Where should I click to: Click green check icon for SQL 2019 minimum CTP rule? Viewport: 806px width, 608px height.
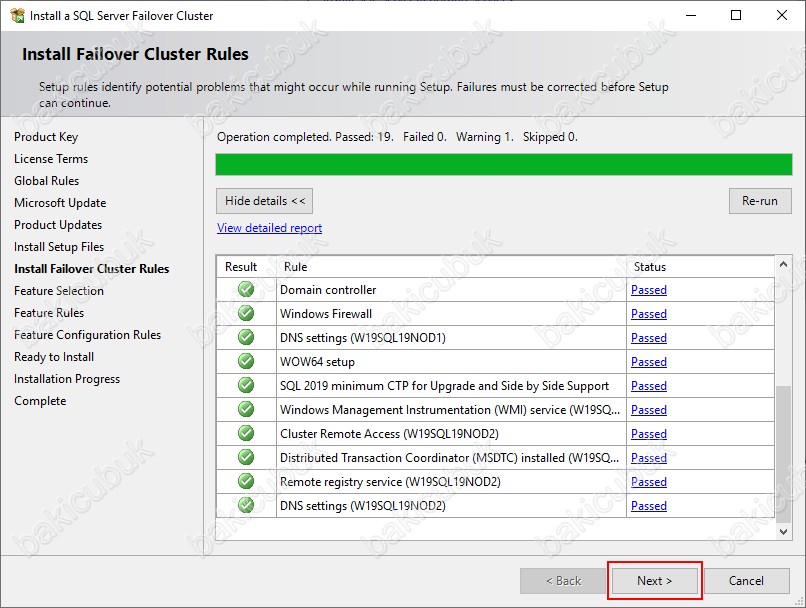coord(246,385)
